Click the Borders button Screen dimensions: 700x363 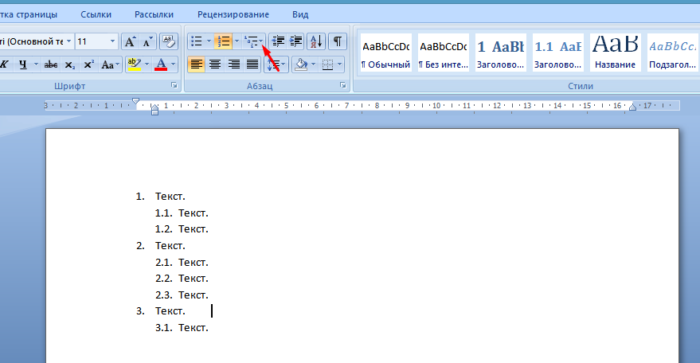pos(328,65)
